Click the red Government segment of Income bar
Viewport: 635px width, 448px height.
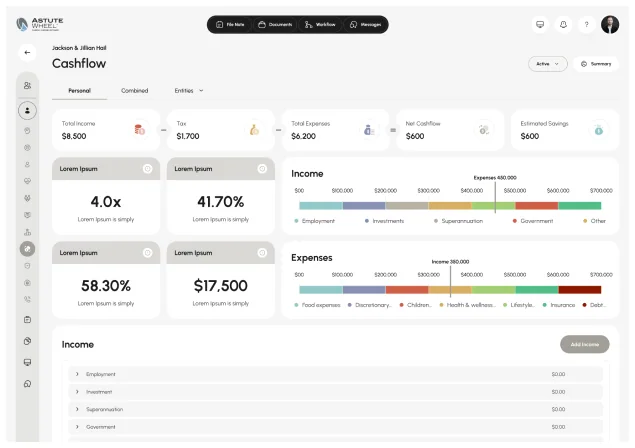click(537, 206)
